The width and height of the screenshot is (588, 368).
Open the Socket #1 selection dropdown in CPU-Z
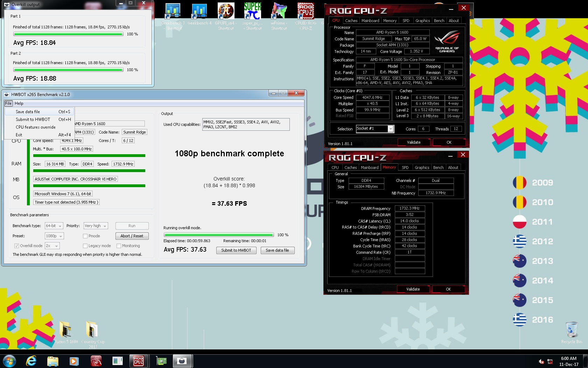pos(375,129)
